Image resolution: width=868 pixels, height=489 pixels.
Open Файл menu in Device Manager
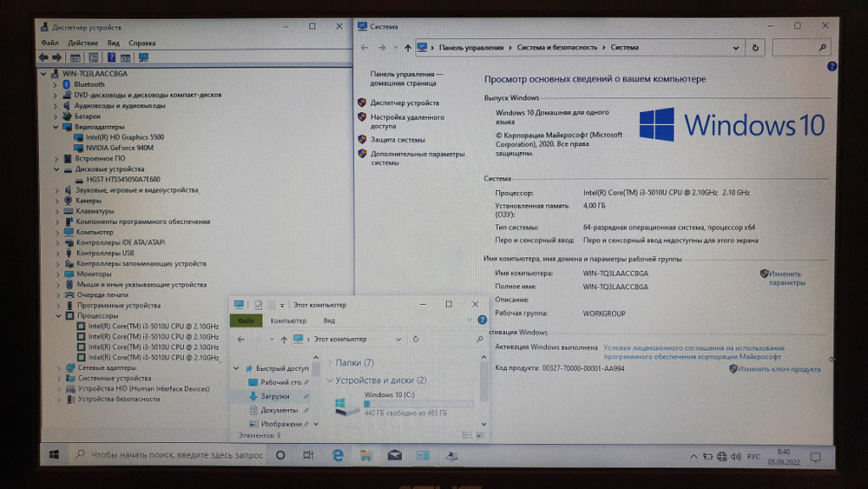pyautogui.click(x=49, y=43)
